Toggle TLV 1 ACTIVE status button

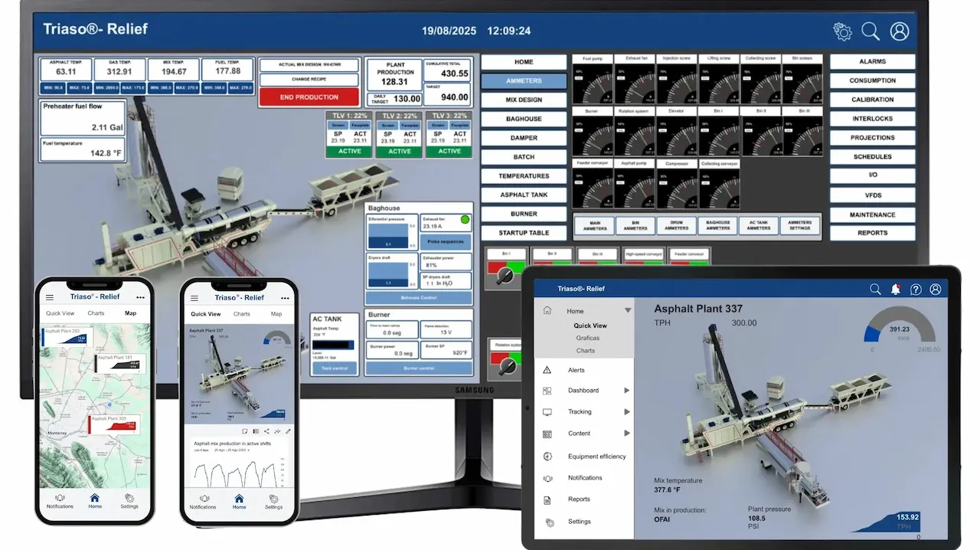point(350,151)
